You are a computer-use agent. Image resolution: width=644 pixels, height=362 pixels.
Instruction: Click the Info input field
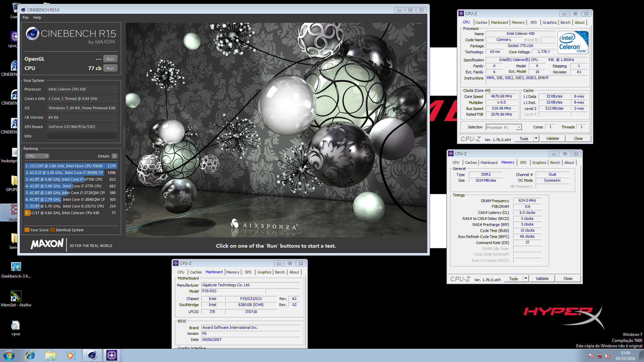coord(82,136)
